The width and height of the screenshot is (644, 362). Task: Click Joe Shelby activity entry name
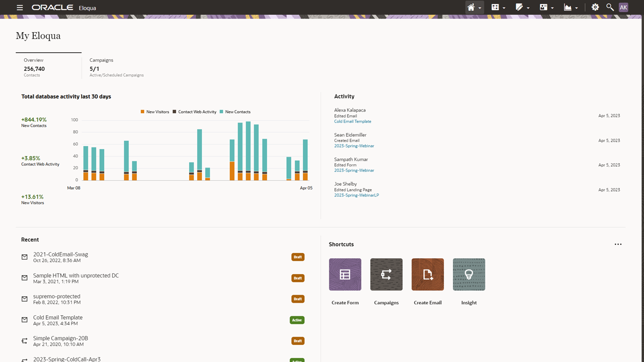(x=345, y=184)
